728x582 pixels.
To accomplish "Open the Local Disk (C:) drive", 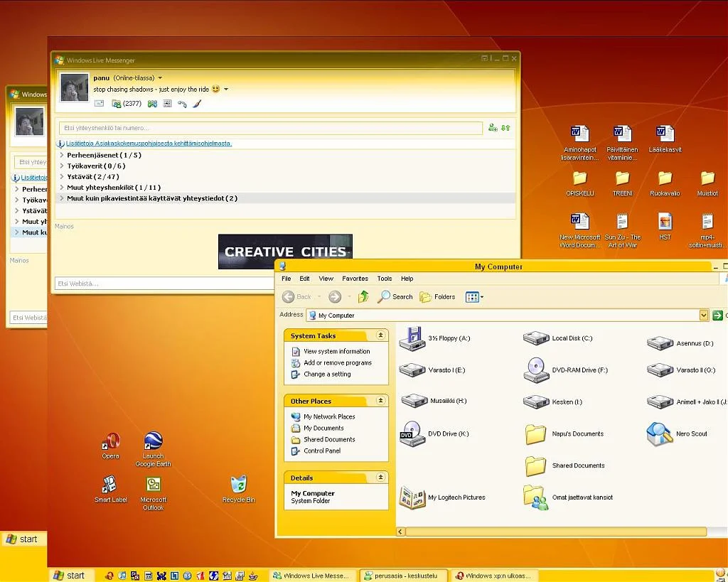I will click(x=537, y=338).
